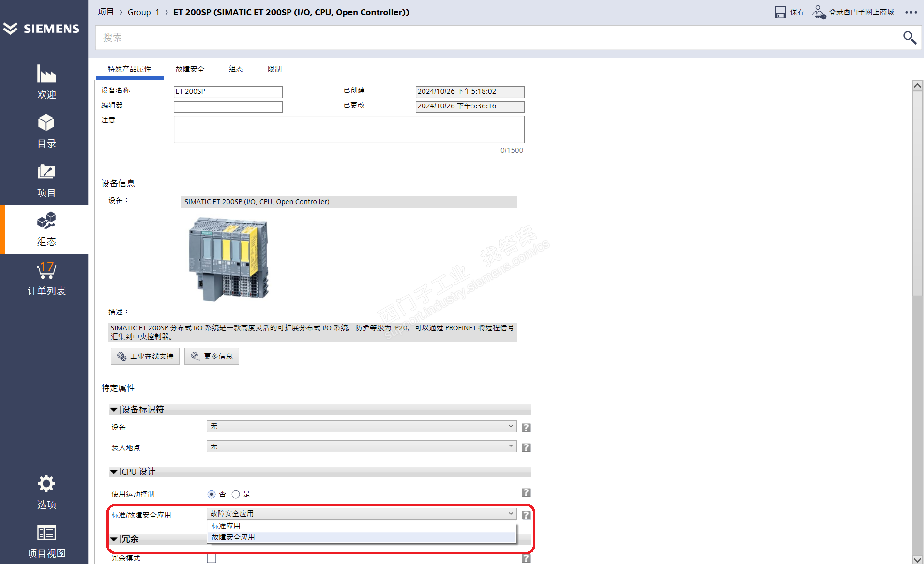The width and height of the screenshot is (924, 564).
Task: Click the vertical scrollbar thumb
Action: [917, 193]
